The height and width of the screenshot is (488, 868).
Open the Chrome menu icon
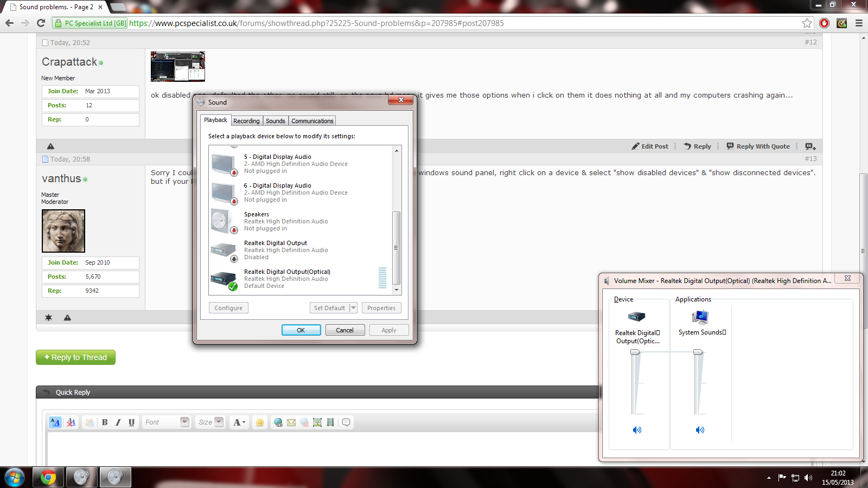[x=859, y=23]
